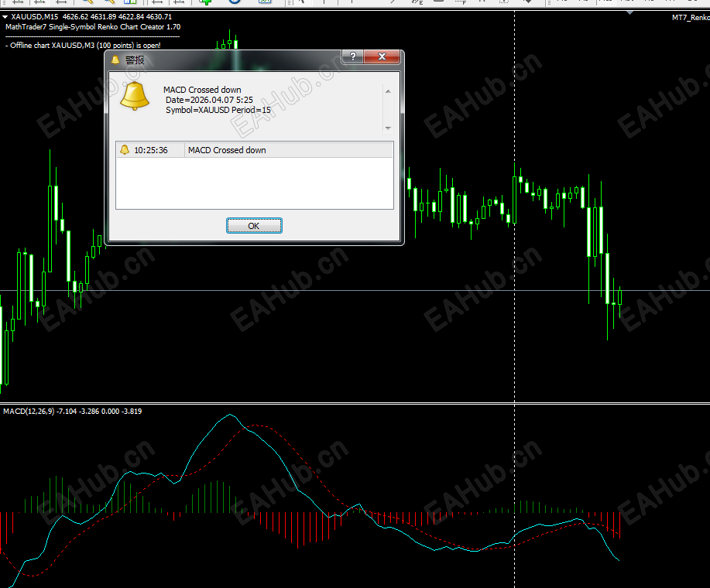This screenshot has height=588, width=710.
Task: Select the 10:25:36 alert row time
Action: (x=151, y=150)
